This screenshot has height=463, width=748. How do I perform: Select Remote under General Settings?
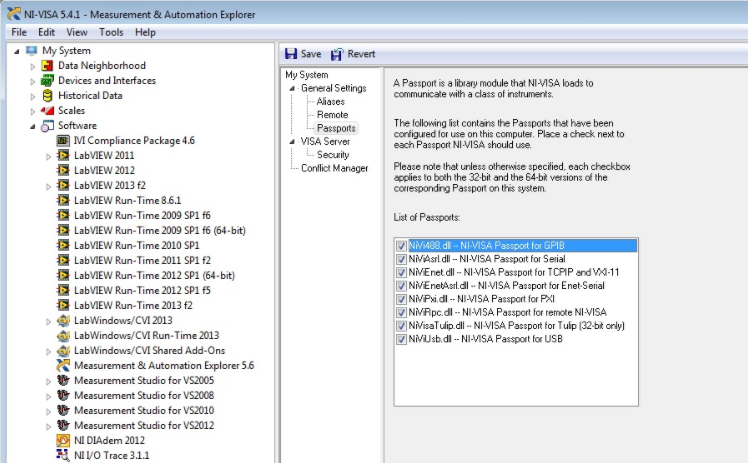click(x=332, y=115)
